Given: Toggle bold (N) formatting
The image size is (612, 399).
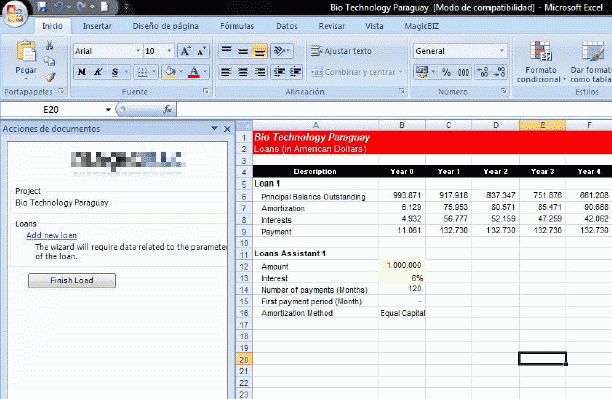Looking at the screenshot, I should tap(82, 72).
